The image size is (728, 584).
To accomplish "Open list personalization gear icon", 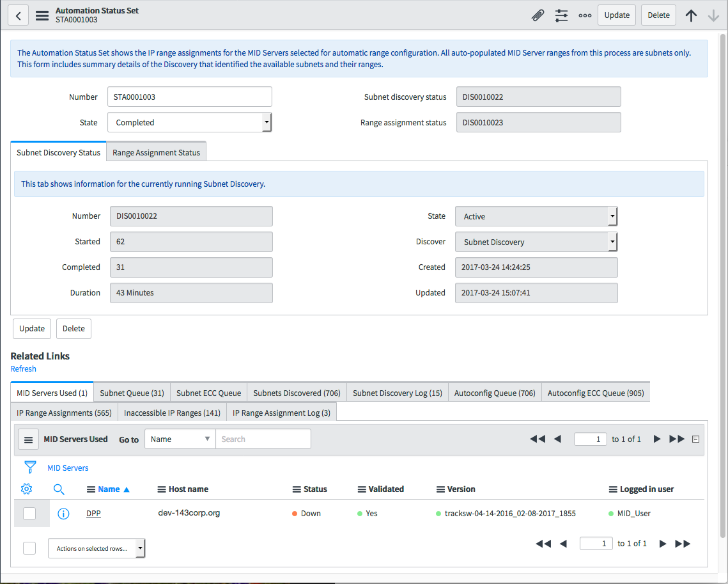I will pyautogui.click(x=26, y=489).
